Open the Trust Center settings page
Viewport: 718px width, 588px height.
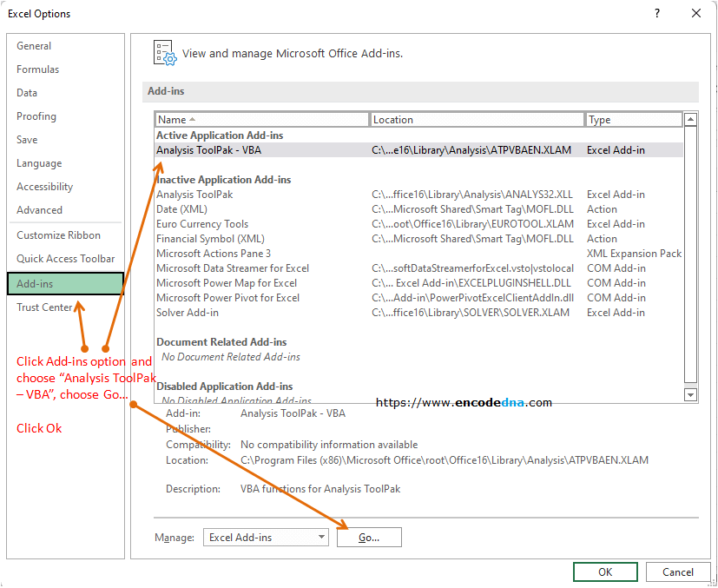(x=44, y=307)
